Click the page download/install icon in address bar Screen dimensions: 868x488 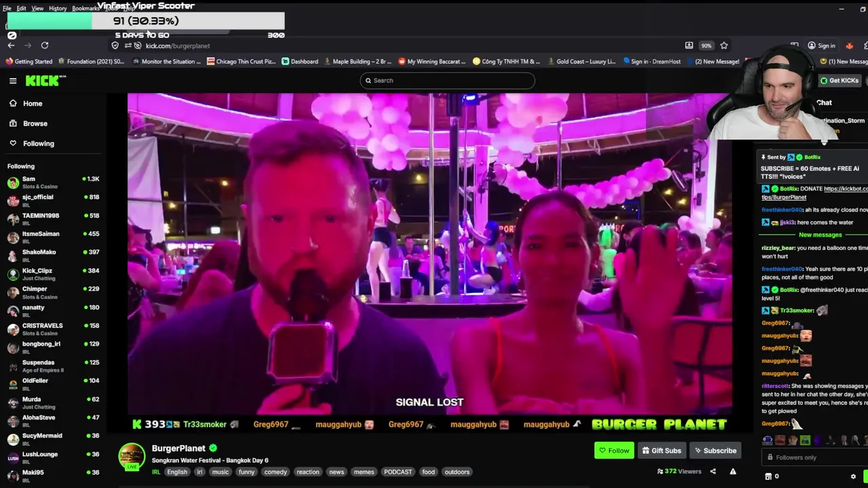[x=689, y=45]
